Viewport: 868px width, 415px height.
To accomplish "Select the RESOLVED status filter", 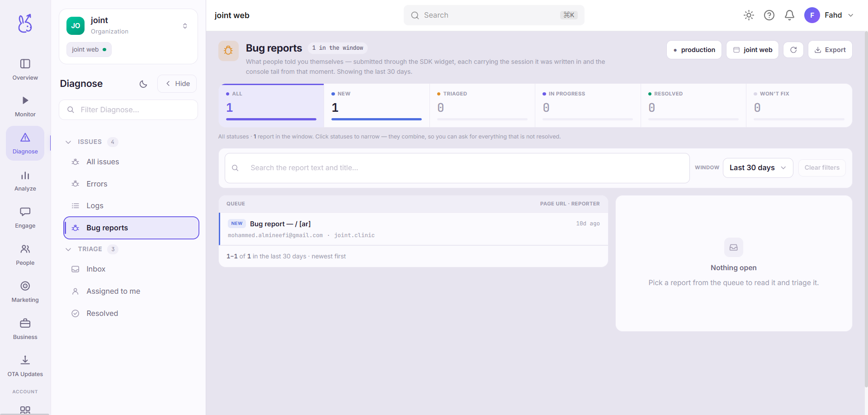I will coord(693,105).
